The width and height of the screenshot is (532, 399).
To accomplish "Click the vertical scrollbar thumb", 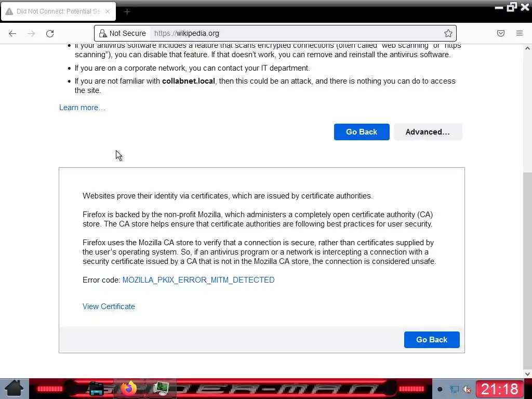I will (528, 270).
